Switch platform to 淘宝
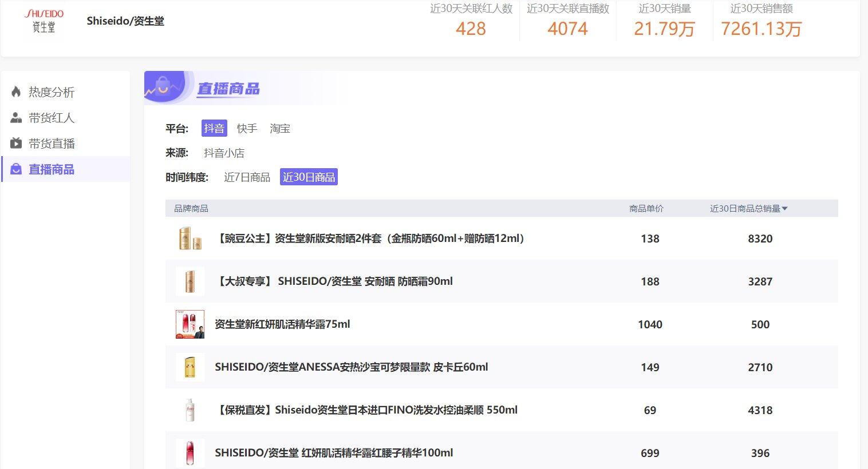868x469 pixels. click(x=280, y=129)
